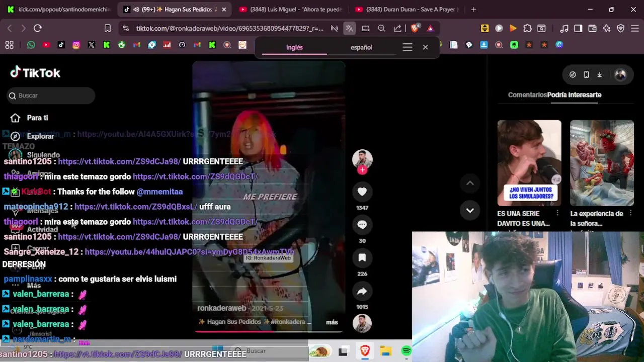Follow creator with red plus badge
This screenshot has width=644, height=362.
pyautogui.click(x=362, y=170)
